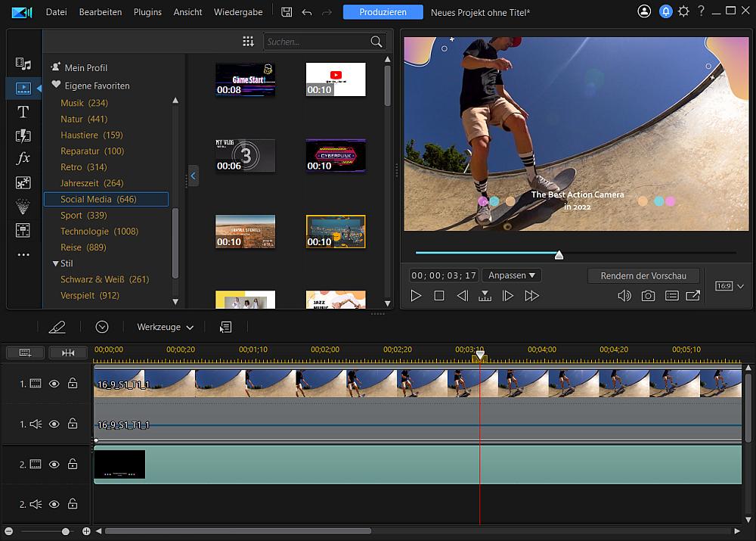
Task: Show more rooms via three-dot icon
Action: coord(23,254)
